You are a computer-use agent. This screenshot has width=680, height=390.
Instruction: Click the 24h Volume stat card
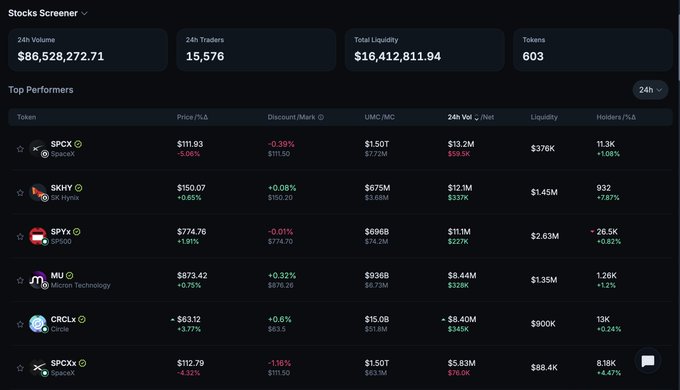(88, 50)
